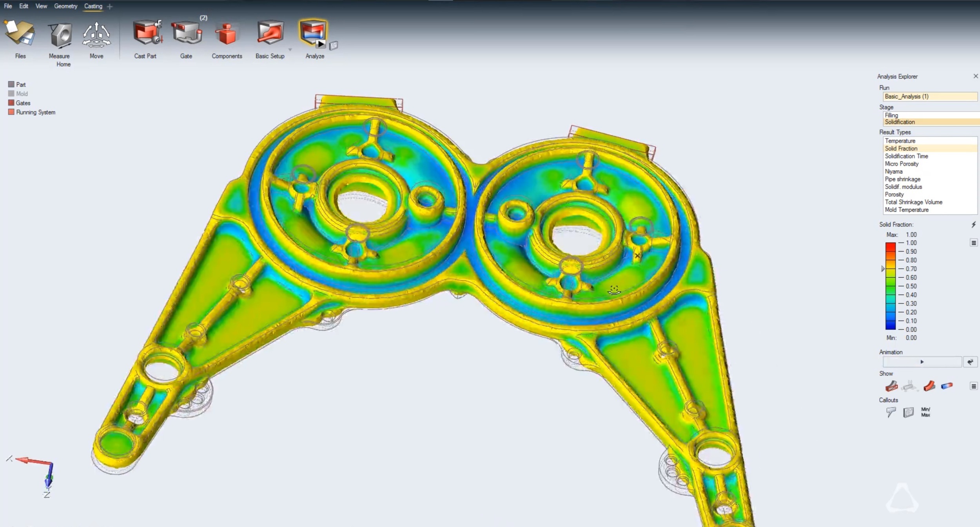Select Total Shrinkage Volume result type

(930, 202)
